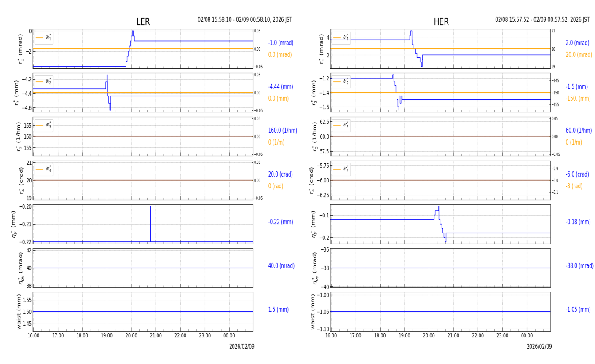Image resolution: width=595 pixels, height=364 pixels.
Task: Click the ∂r3* legend in the HER r3 plot
Action: 341,125
